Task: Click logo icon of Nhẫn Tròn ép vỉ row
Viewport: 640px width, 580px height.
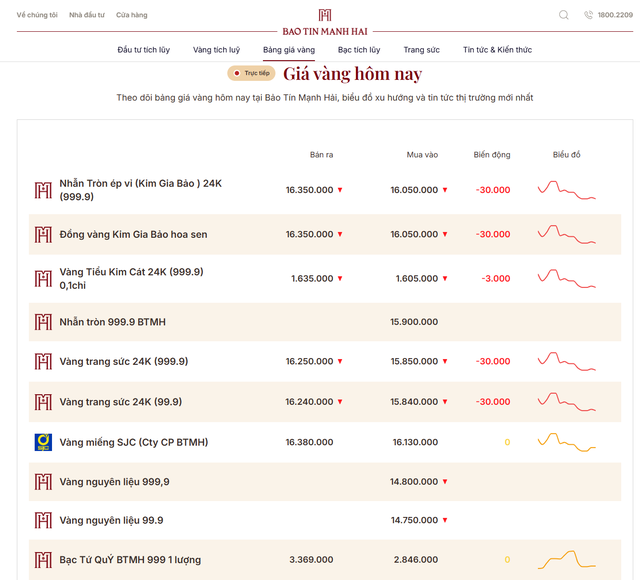Action: pyautogui.click(x=43, y=190)
